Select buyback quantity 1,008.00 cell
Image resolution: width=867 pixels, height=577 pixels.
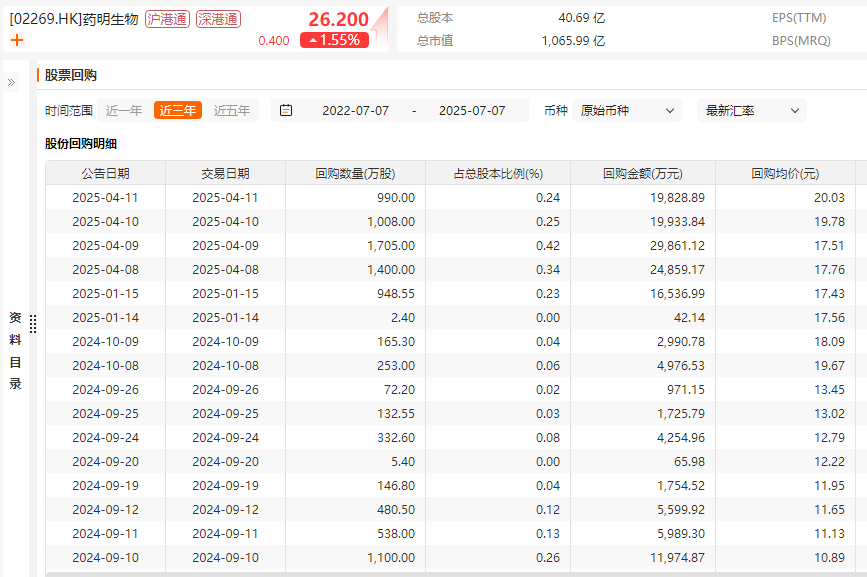click(x=356, y=222)
